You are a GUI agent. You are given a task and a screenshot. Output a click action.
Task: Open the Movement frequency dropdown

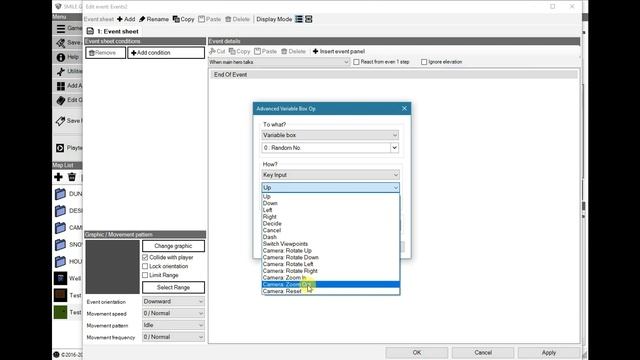[173, 337]
